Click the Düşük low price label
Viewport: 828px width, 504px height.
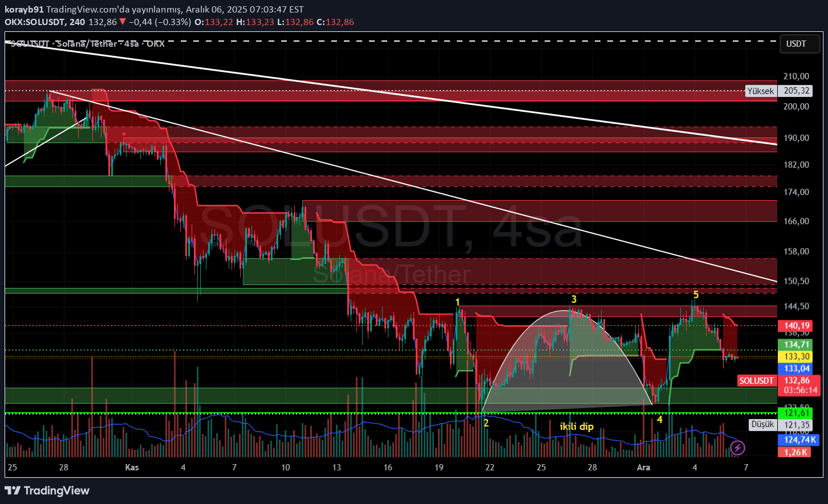tap(762, 424)
